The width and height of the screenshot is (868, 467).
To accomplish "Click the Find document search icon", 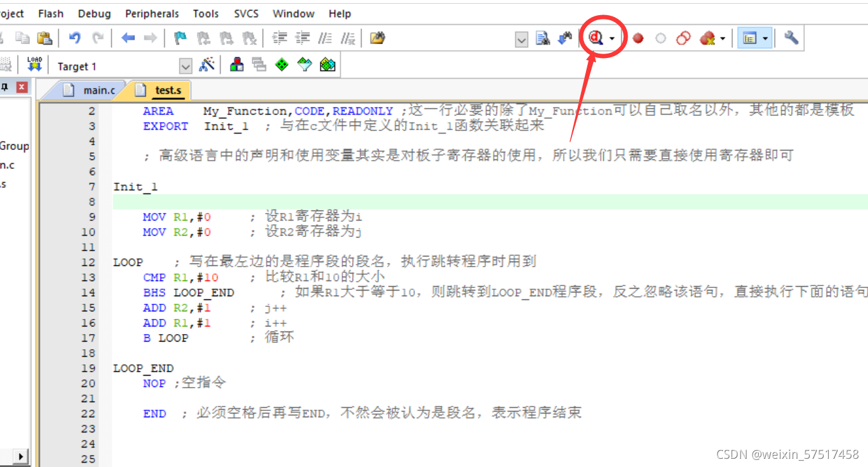I will coord(542,38).
